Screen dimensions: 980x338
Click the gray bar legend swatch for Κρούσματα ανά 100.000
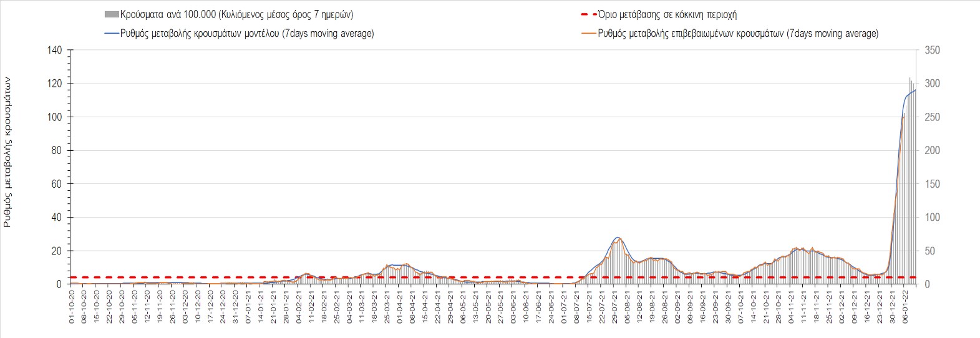[x=112, y=14]
